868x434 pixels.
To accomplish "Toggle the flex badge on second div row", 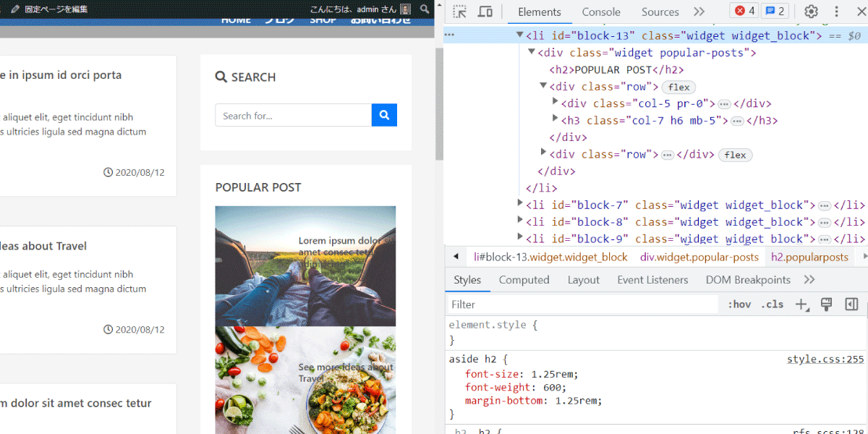I will click(x=735, y=155).
